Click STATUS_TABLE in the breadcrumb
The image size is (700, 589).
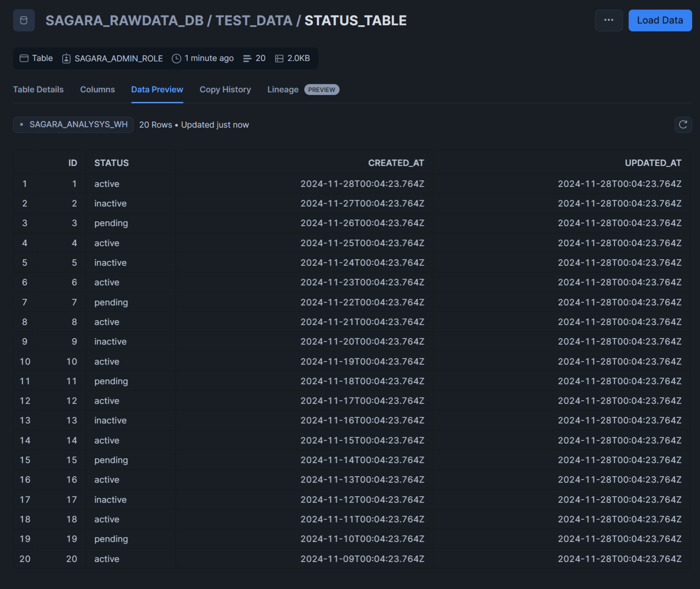355,21
